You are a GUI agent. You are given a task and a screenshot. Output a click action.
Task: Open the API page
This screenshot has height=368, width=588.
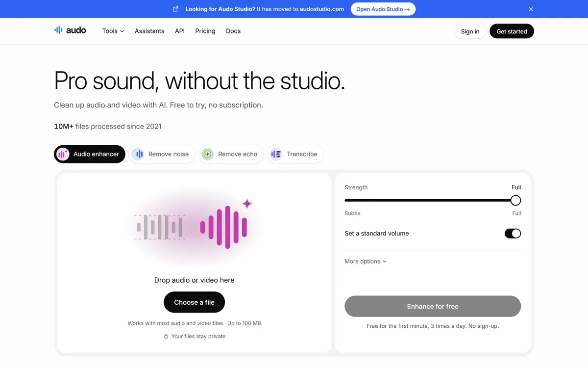180,31
